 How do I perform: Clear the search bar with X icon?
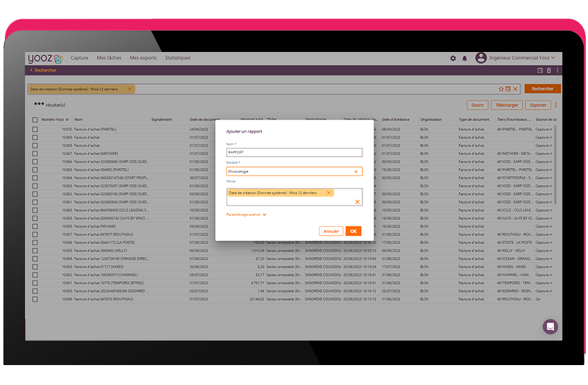[x=515, y=89]
